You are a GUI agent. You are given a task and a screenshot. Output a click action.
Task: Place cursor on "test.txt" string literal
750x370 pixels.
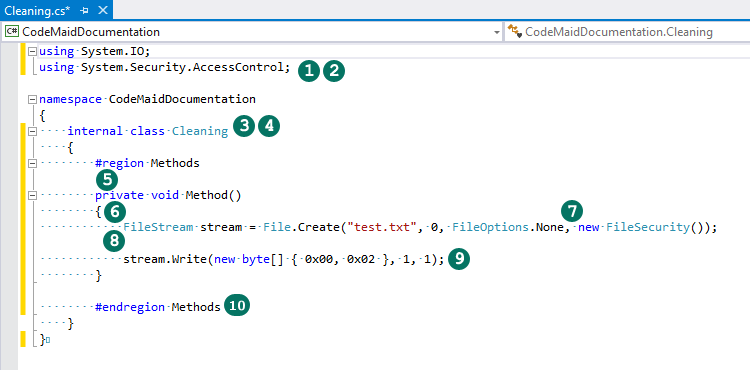coord(383,228)
